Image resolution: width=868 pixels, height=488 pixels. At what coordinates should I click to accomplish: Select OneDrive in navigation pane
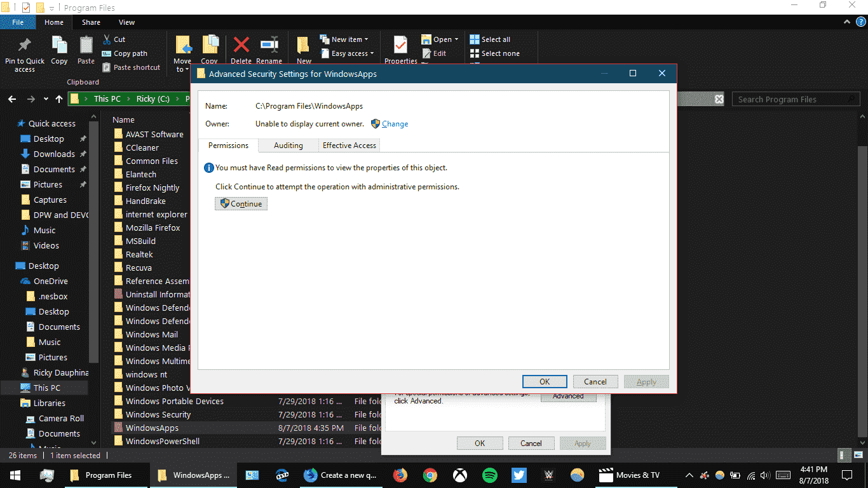pos(51,281)
